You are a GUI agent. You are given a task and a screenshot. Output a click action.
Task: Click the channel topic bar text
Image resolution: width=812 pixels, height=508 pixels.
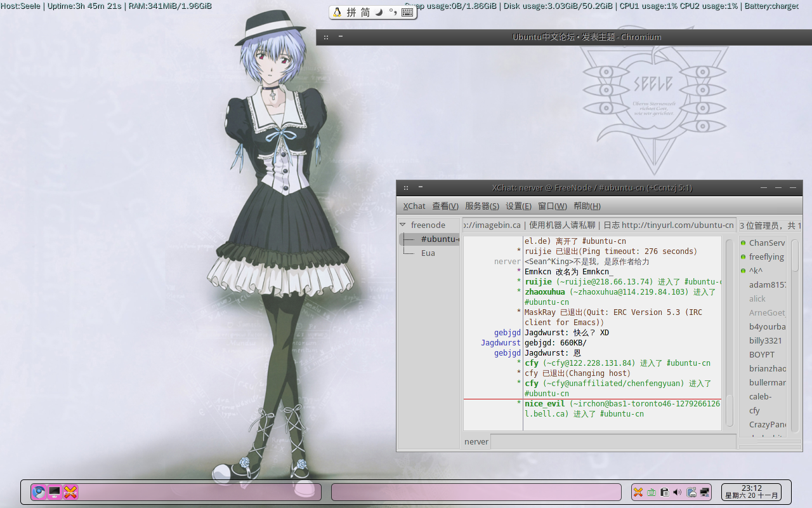click(x=599, y=225)
